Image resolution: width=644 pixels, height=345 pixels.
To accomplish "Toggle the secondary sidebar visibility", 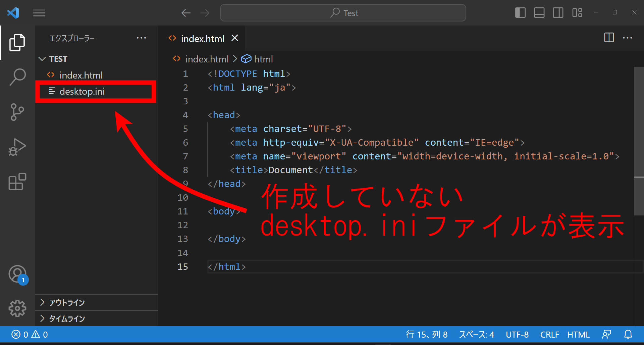I will tap(558, 13).
